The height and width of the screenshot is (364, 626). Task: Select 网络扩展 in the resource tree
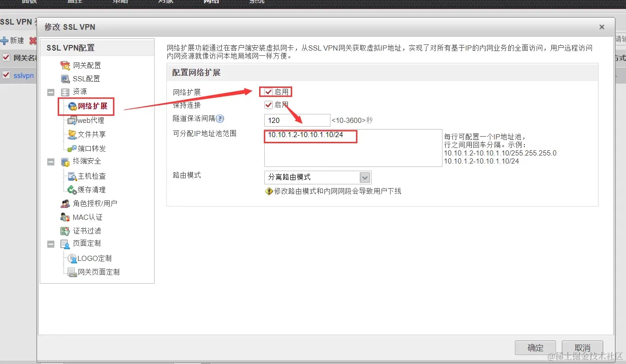tap(88, 106)
